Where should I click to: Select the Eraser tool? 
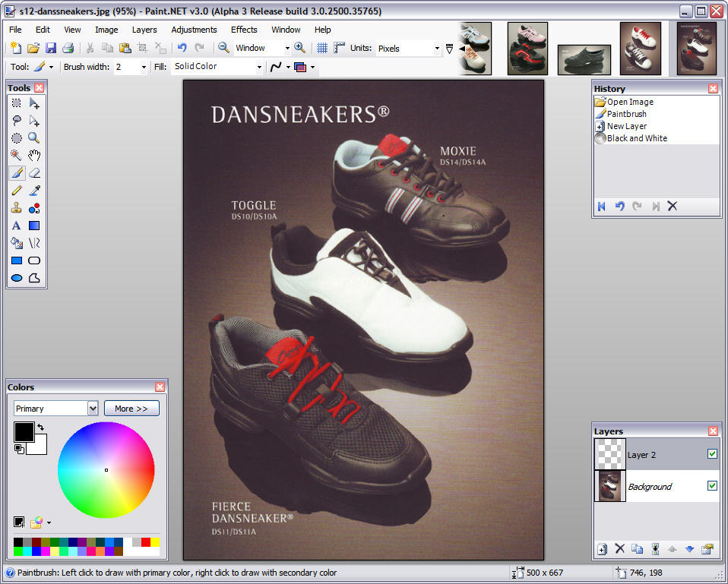tap(34, 173)
